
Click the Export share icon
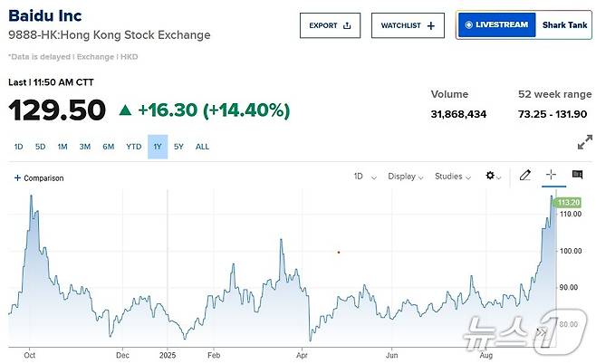click(x=347, y=25)
